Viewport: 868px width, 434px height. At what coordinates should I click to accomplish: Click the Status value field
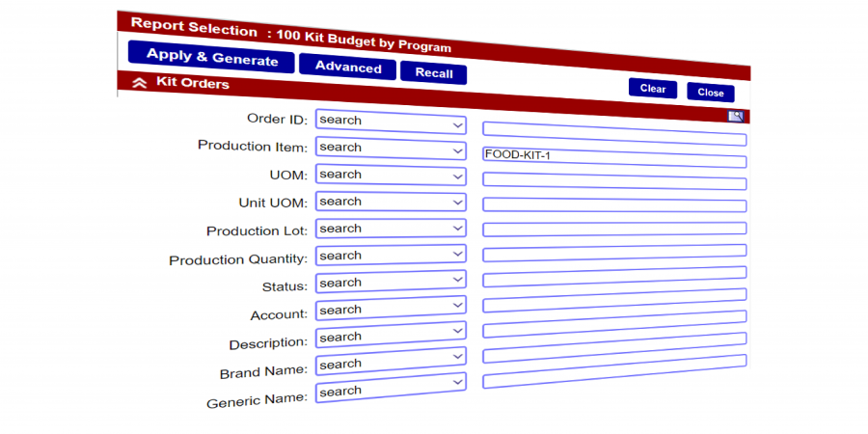pos(614,277)
